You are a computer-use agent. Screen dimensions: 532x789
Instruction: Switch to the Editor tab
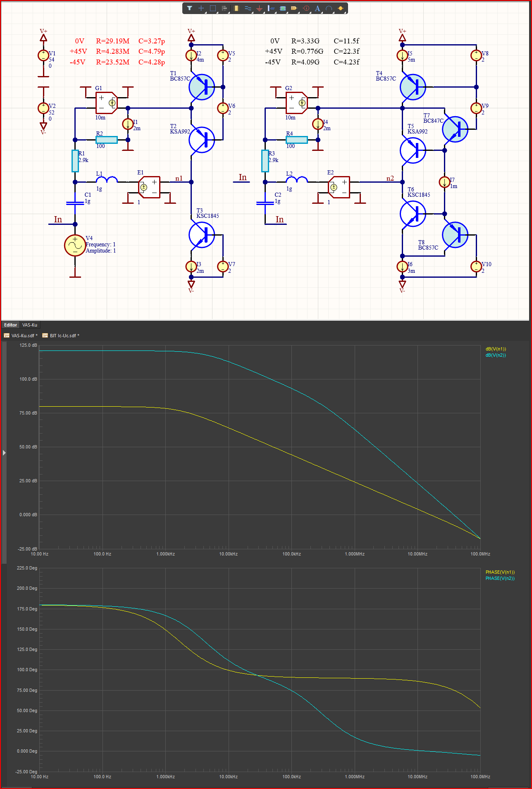11,325
